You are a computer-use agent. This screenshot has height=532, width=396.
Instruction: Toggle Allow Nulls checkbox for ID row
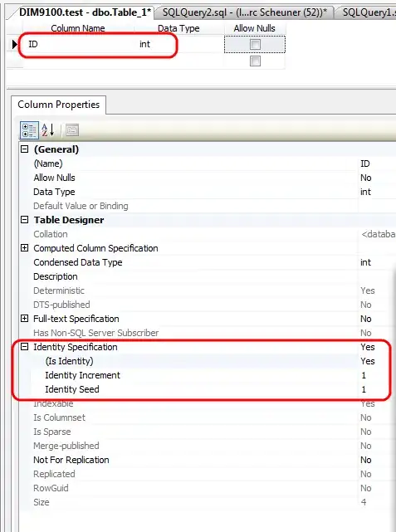click(x=255, y=45)
